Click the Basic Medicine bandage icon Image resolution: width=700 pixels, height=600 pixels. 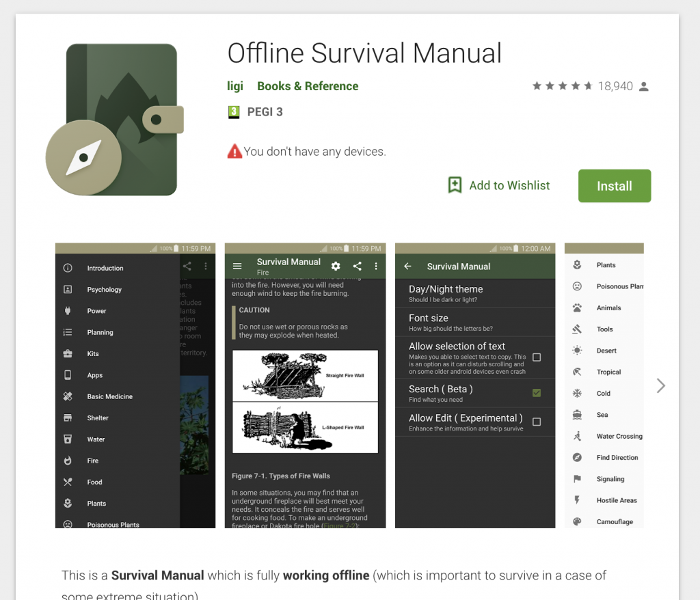[68, 396]
